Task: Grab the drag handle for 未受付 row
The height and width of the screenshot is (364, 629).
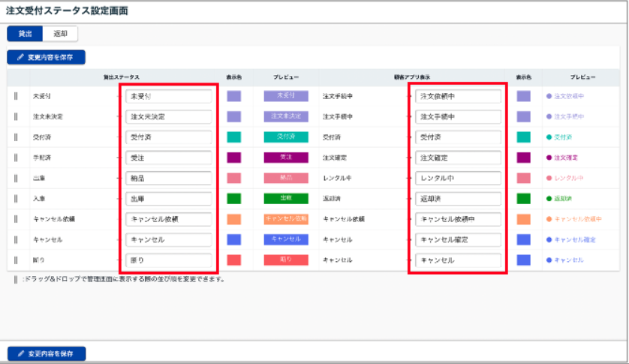Action: (x=15, y=97)
